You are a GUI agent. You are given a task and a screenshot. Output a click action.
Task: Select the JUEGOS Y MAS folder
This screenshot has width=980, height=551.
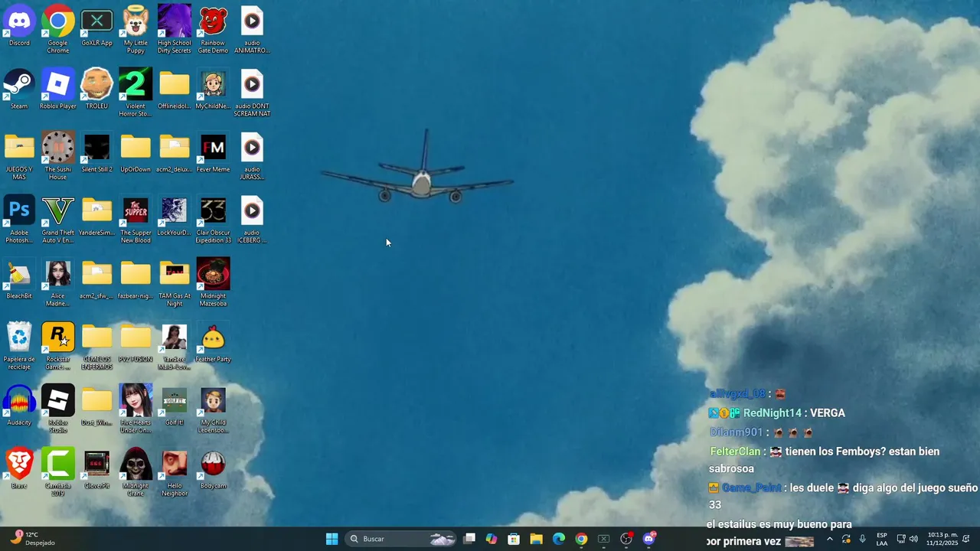[19, 156]
